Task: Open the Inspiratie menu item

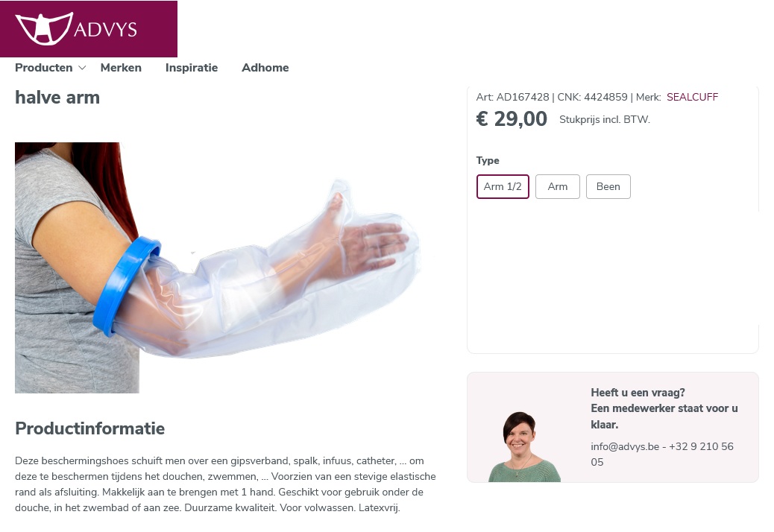Action: pyautogui.click(x=192, y=68)
